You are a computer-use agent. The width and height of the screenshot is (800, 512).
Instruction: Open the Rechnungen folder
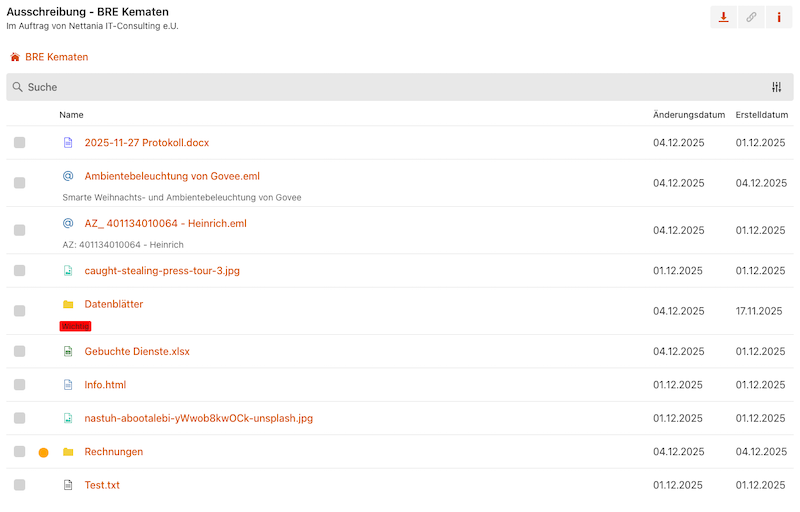113,452
